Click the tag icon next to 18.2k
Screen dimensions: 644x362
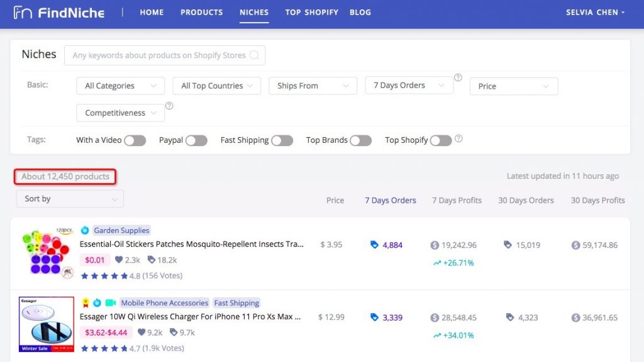151,259
